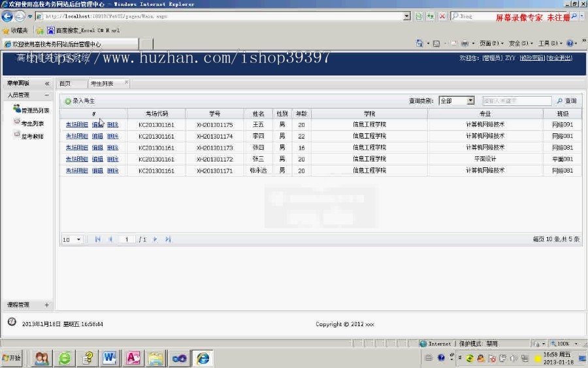Open the page size dropdown showing 10
The height and width of the screenshot is (368, 588).
pyautogui.click(x=72, y=239)
